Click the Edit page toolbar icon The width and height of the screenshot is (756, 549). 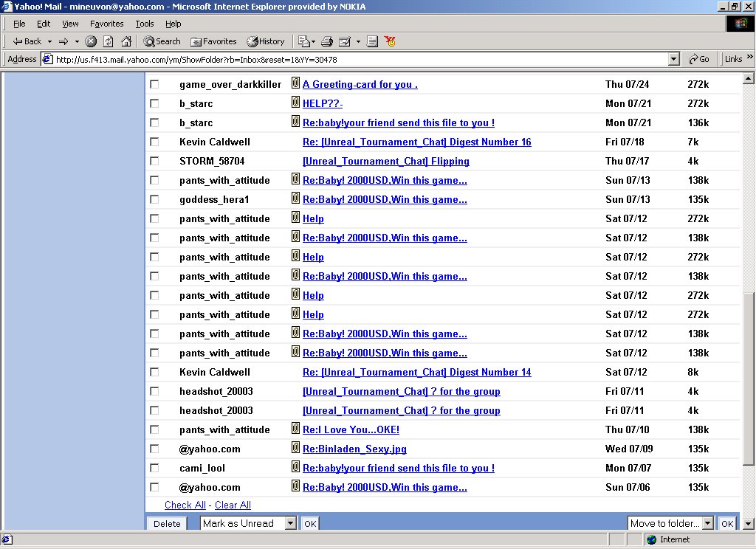click(x=345, y=41)
